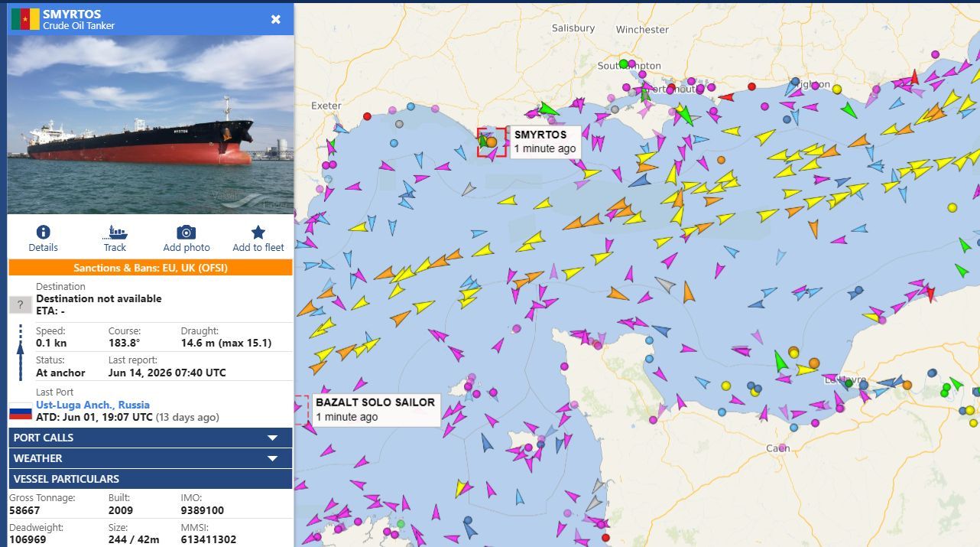Click the green circle marker at Southampton
980x547 pixels.
624,63
